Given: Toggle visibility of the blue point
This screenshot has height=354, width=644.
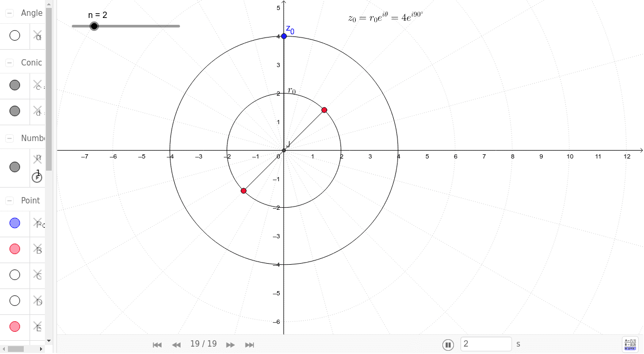Looking at the screenshot, I should point(15,223).
